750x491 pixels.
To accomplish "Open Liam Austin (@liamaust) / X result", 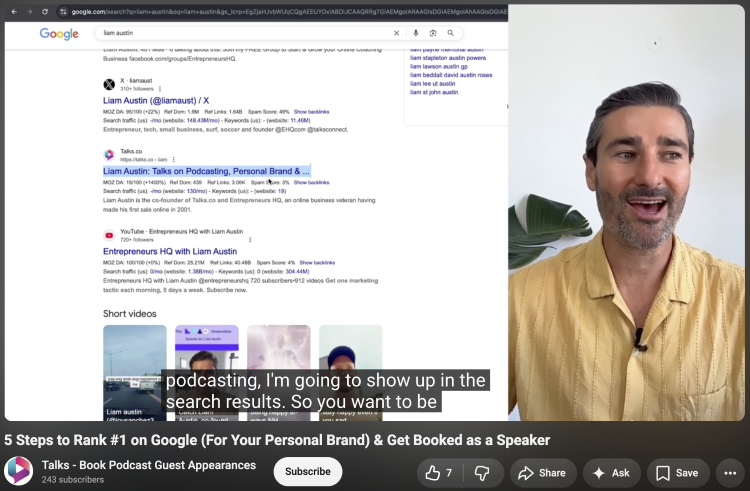I will pyautogui.click(x=156, y=100).
